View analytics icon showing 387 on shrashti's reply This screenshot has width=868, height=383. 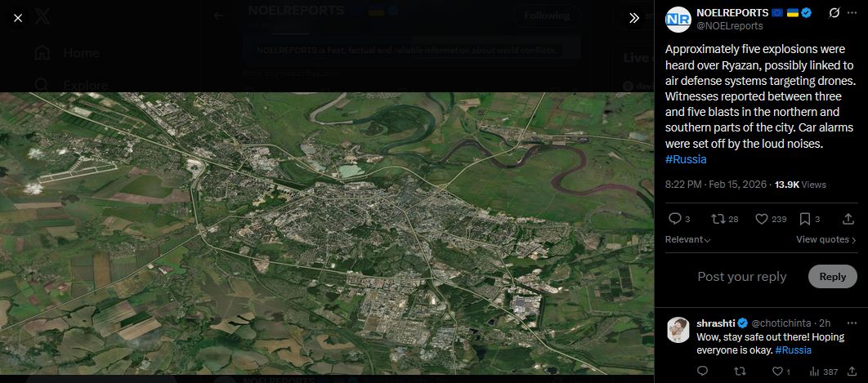click(x=823, y=372)
